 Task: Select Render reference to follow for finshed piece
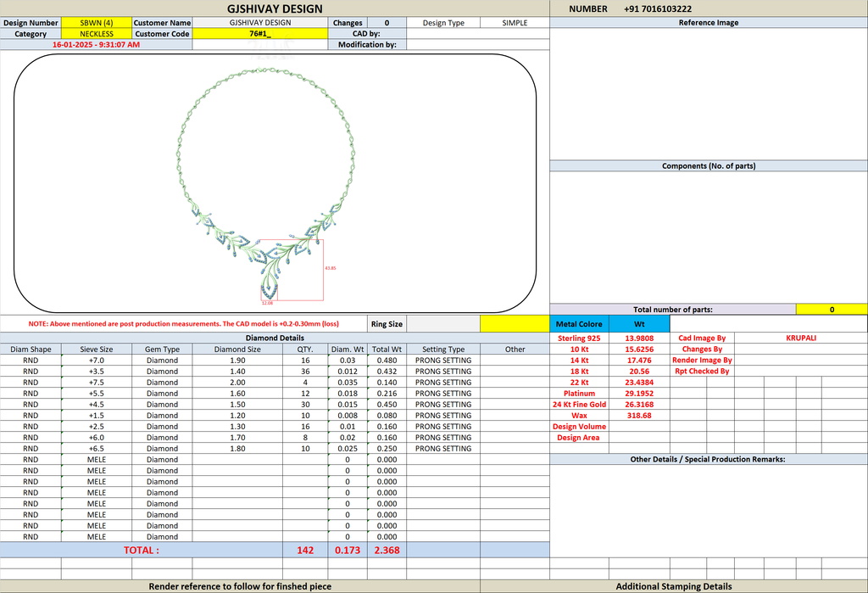click(240, 586)
